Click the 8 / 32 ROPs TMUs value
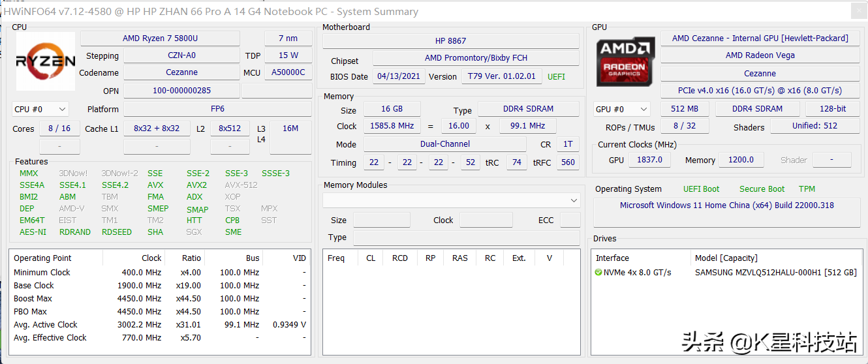868x364 pixels. coord(685,126)
